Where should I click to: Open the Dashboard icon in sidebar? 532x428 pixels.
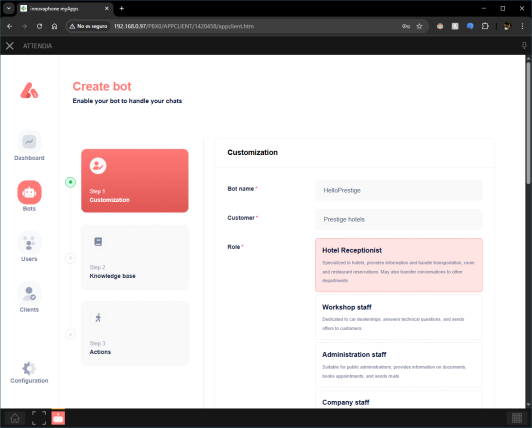point(29,142)
